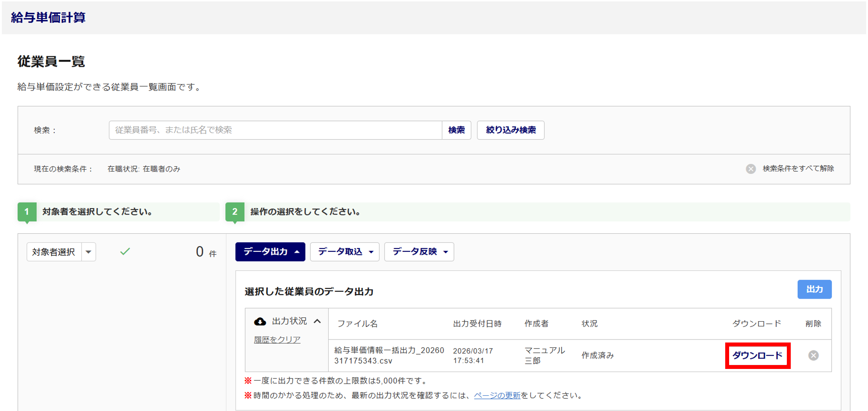Image resolution: width=868 pixels, height=411 pixels.
Task: Click the X icon to clear search conditions
Action: coord(751,169)
